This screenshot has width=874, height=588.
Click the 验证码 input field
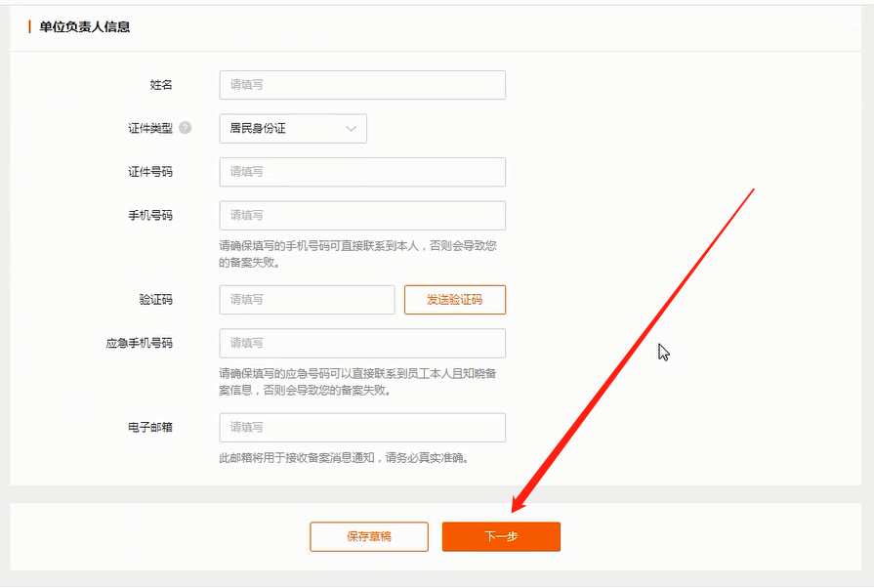pos(307,300)
